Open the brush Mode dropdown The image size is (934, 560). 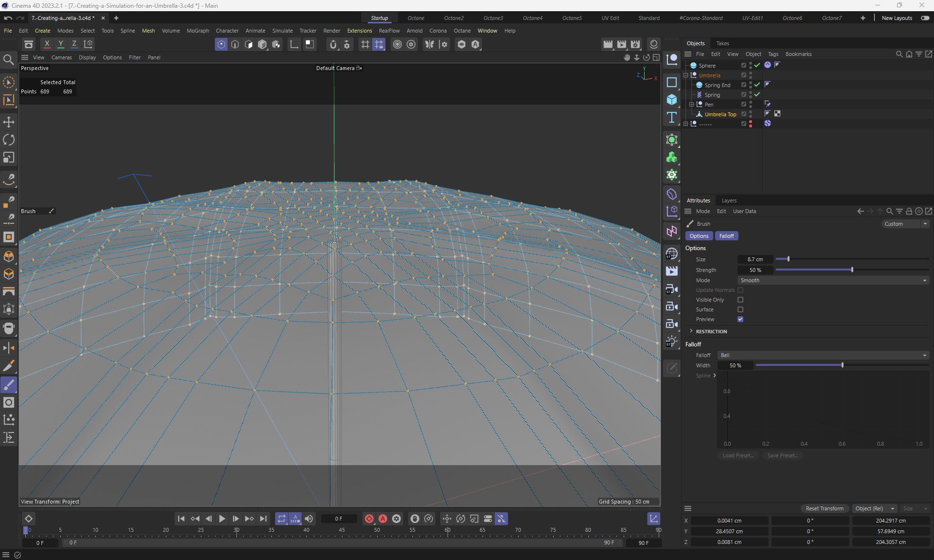[833, 280]
